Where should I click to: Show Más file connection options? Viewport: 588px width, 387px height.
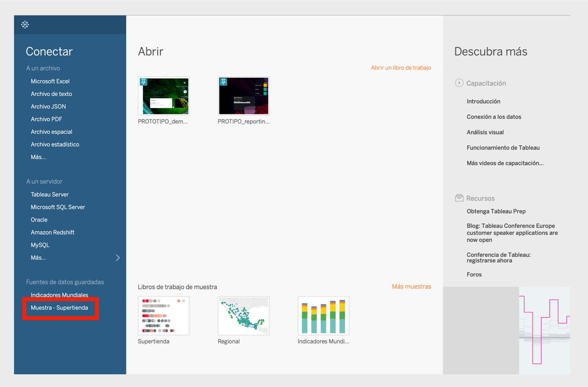(38, 157)
